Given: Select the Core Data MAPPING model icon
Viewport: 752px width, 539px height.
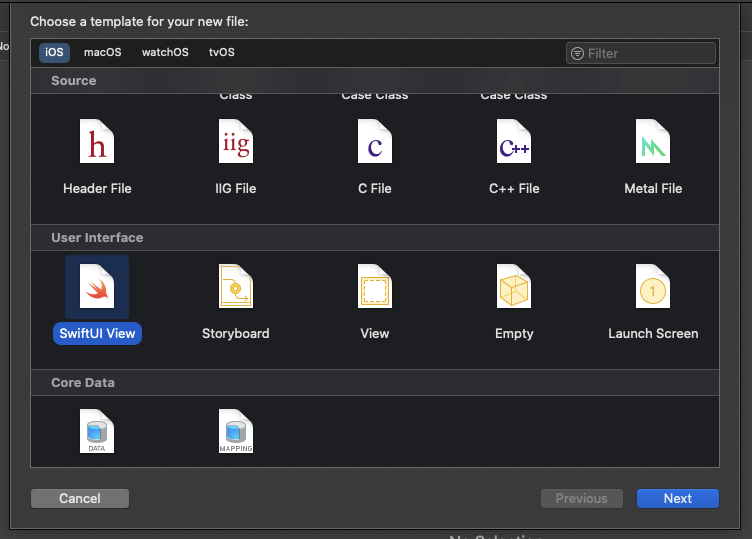Looking at the screenshot, I should [x=235, y=431].
